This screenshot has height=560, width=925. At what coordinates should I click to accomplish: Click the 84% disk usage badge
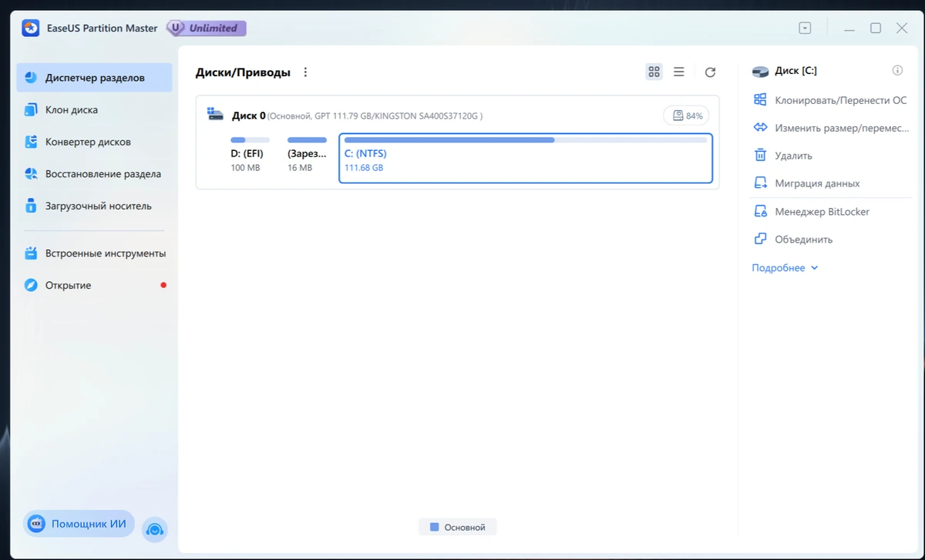coord(688,116)
